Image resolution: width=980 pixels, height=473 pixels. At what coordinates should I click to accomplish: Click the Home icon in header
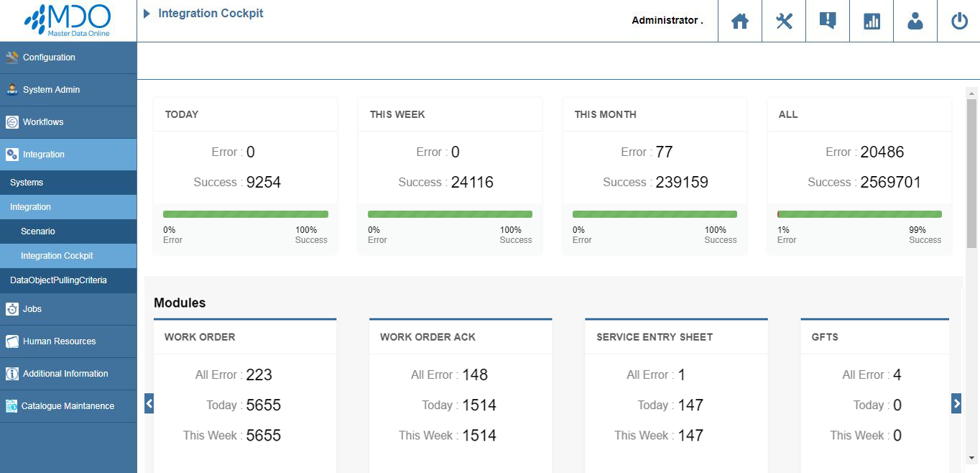(739, 21)
